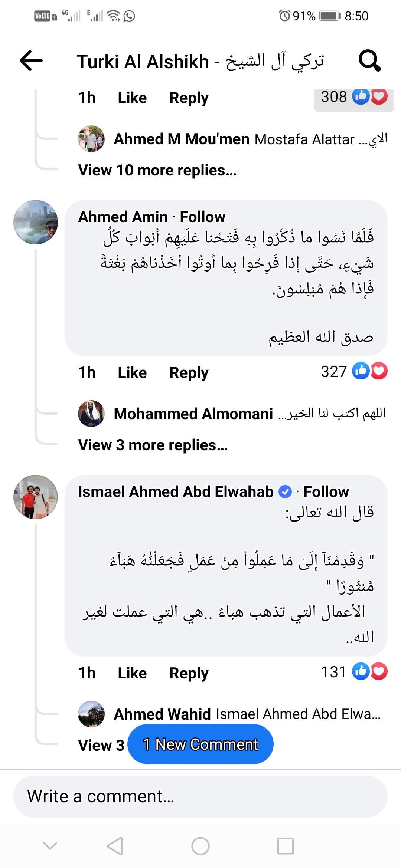The width and height of the screenshot is (401, 868).
Task: Toggle Like on Ismael's comment
Action: 132,673
